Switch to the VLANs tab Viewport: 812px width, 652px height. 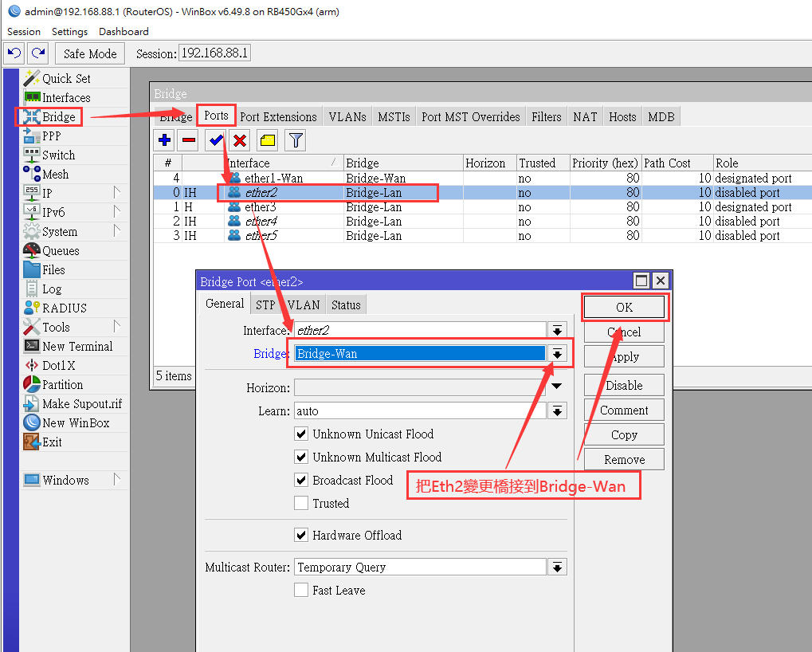347,117
